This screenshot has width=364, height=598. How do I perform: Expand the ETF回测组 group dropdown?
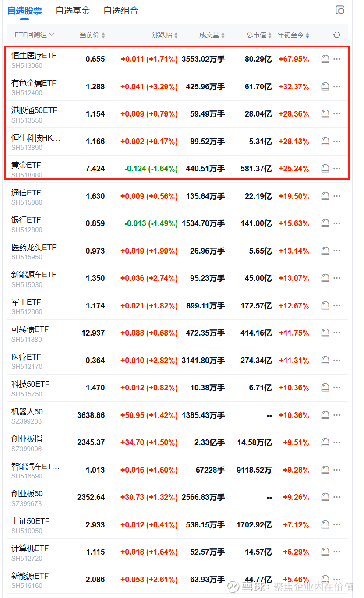(x=35, y=35)
